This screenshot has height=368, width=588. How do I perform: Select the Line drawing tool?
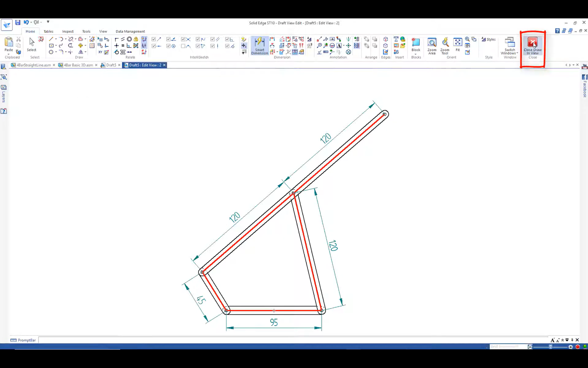pos(51,39)
